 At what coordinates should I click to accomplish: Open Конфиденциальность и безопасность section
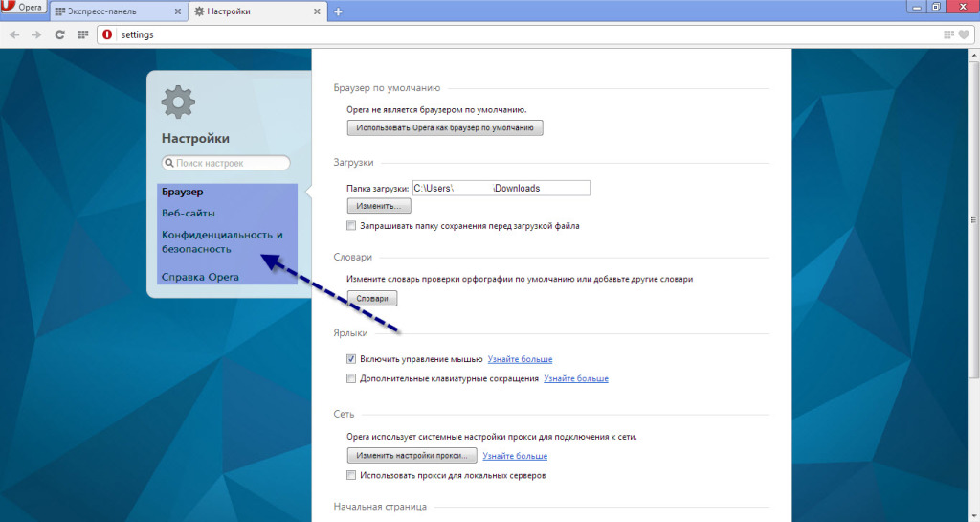(222, 242)
